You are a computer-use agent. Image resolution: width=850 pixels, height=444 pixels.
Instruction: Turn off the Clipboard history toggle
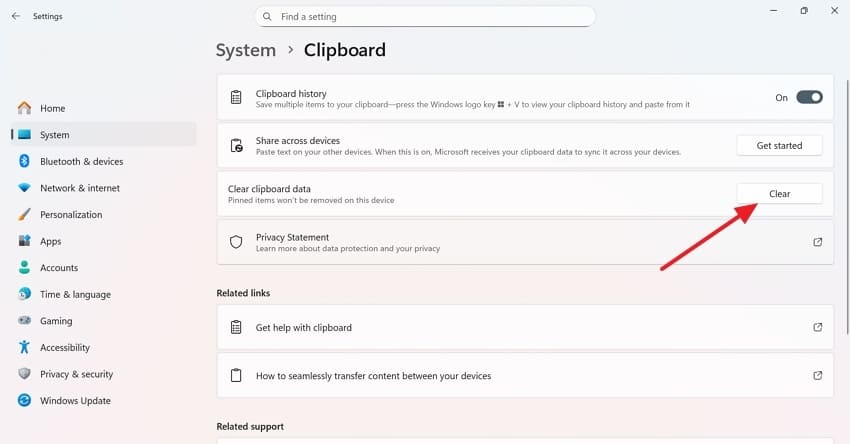point(809,97)
